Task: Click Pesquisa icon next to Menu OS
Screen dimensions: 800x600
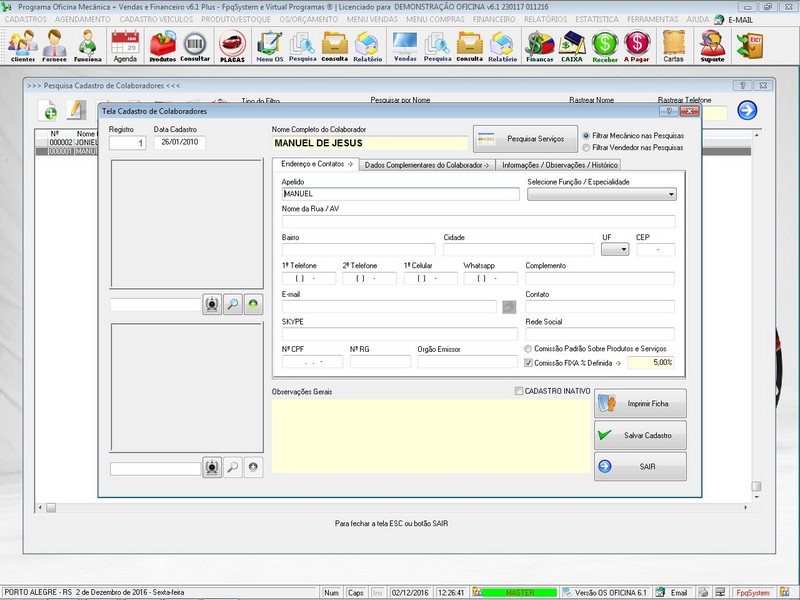Action: 303,46
